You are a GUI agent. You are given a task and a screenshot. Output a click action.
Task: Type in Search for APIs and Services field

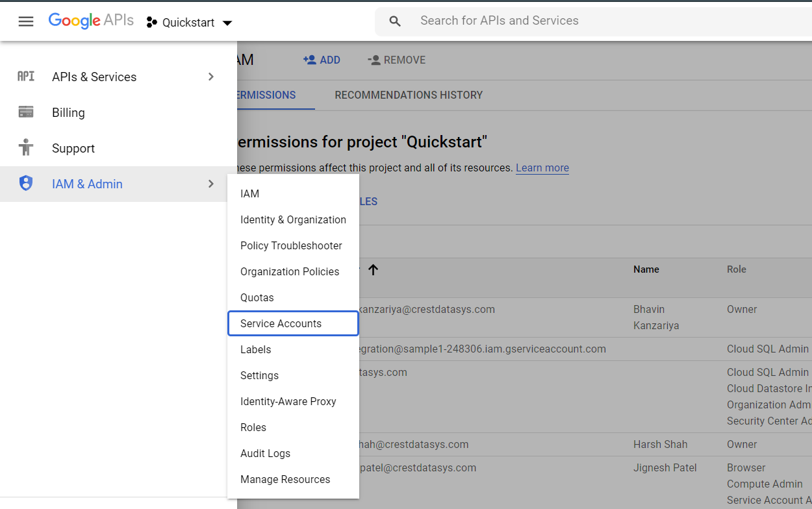point(585,21)
